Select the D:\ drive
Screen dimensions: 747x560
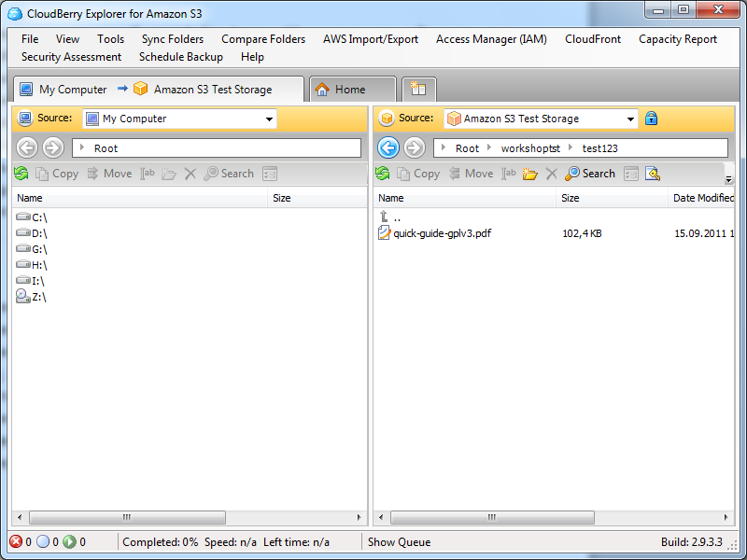pyautogui.click(x=32, y=233)
